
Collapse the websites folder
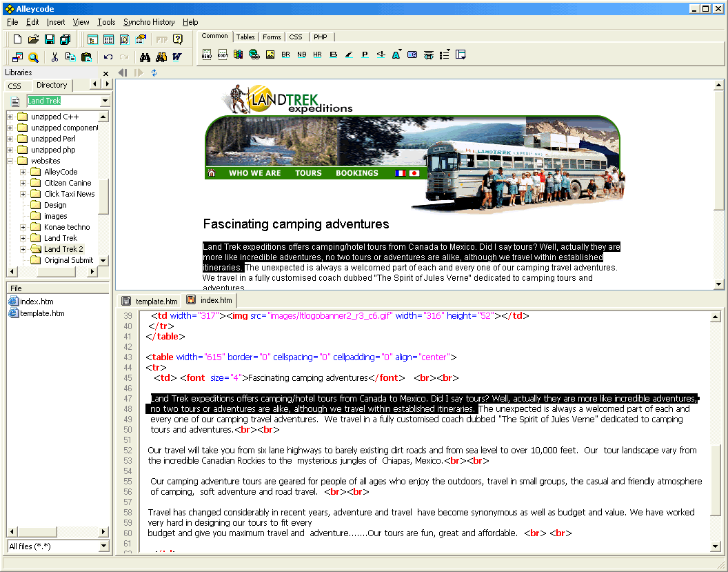[x=10, y=161]
